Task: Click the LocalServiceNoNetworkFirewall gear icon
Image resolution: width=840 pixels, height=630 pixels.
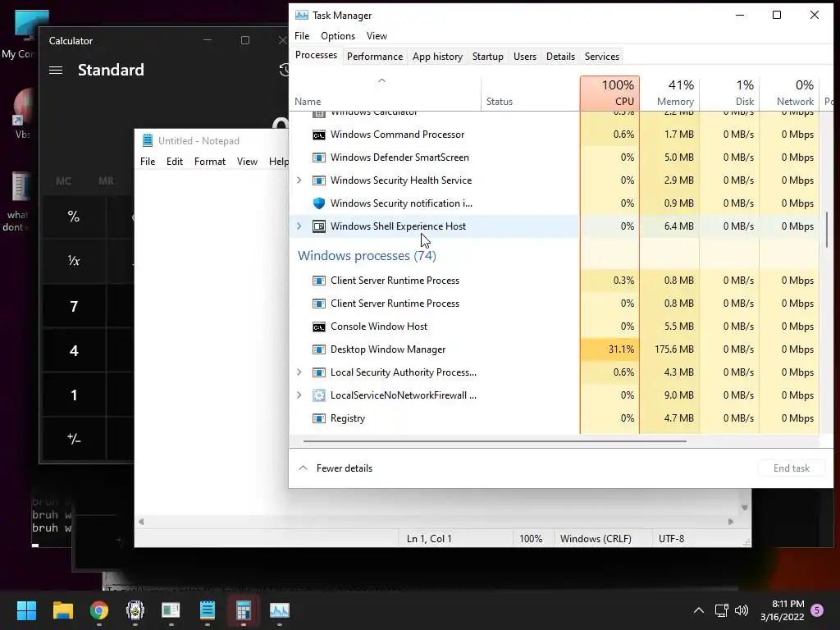Action: pyautogui.click(x=319, y=395)
